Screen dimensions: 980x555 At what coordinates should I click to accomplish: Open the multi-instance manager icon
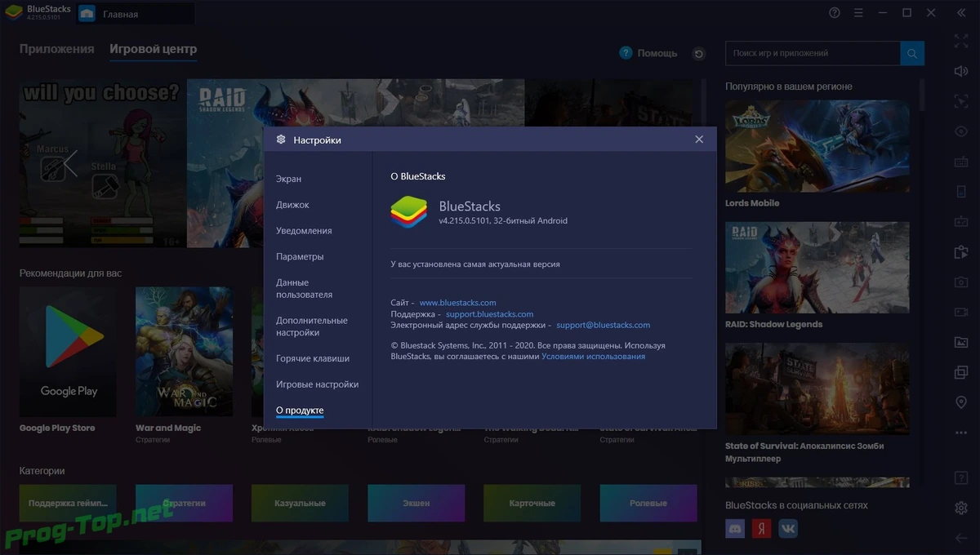click(x=961, y=373)
